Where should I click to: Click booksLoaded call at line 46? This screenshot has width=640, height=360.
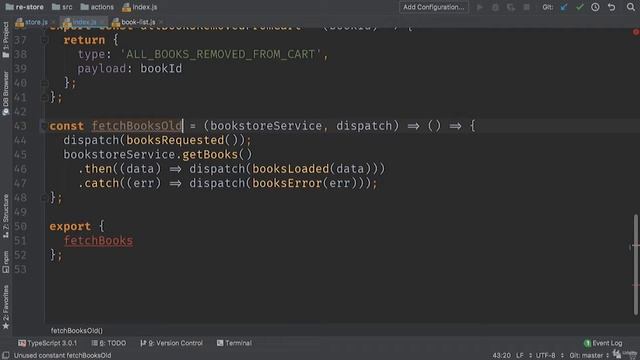click(290, 169)
